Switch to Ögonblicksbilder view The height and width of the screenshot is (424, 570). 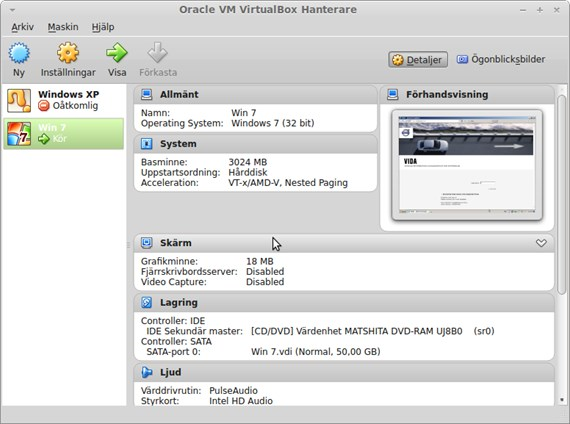coord(501,59)
